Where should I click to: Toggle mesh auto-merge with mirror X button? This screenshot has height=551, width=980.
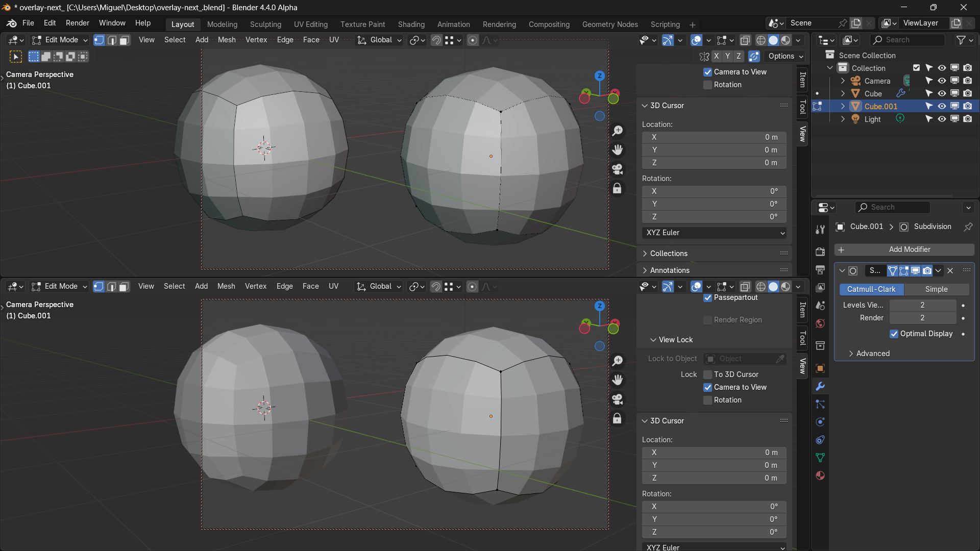tap(716, 56)
